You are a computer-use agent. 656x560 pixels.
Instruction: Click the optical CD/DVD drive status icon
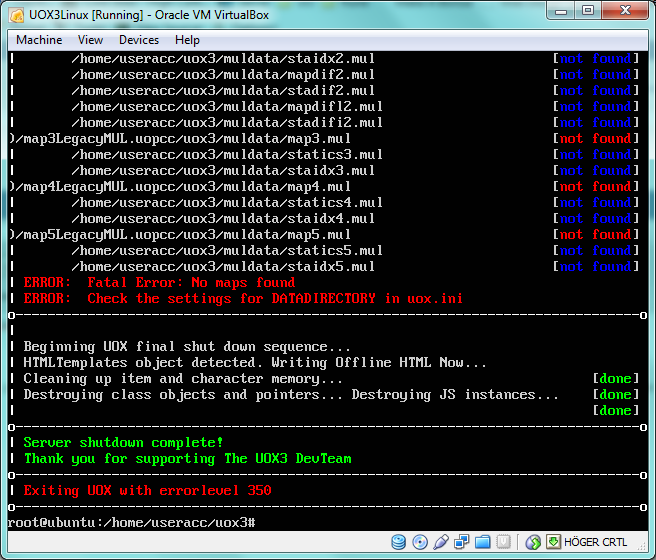tap(420, 542)
